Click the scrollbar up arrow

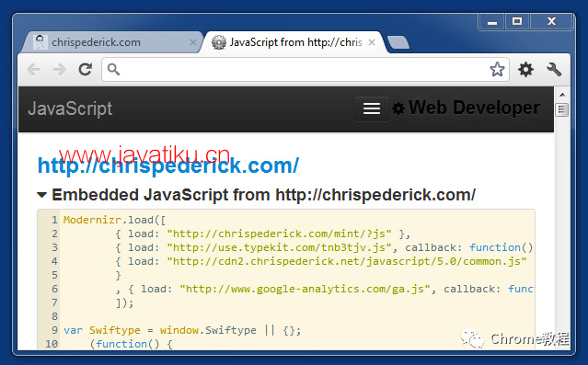(561, 95)
